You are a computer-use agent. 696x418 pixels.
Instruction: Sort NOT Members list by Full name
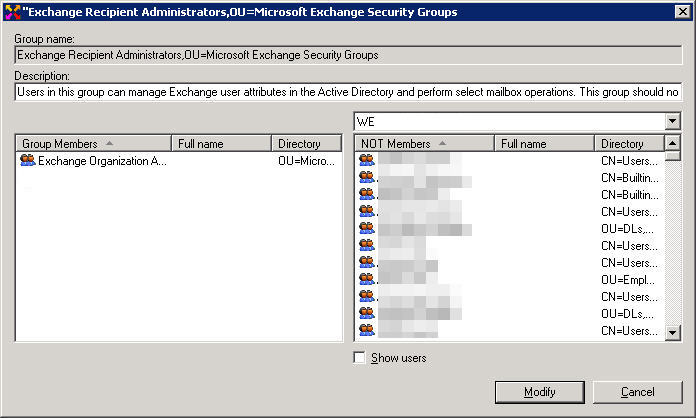click(544, 143)
